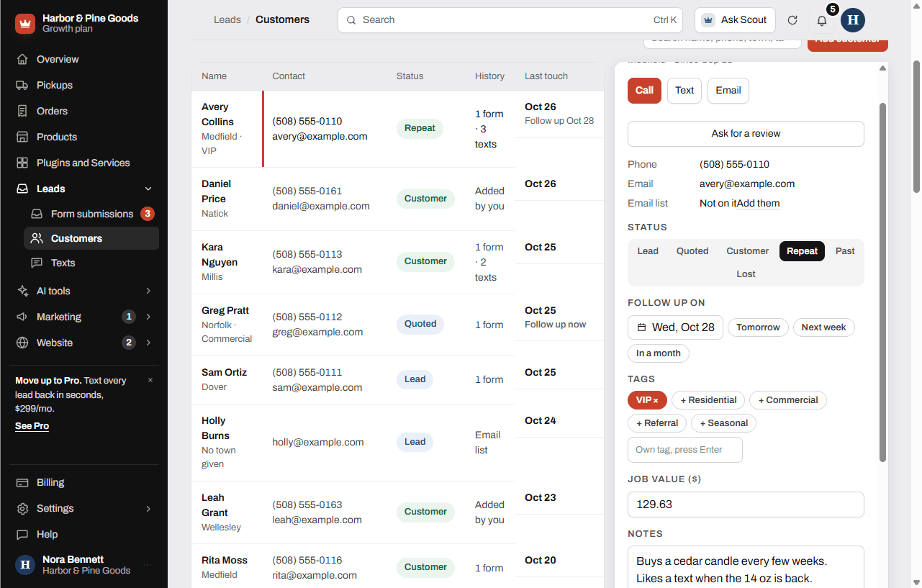Click the Help chat icon
Screen dimensions: 922x588
tap(22, 534)
